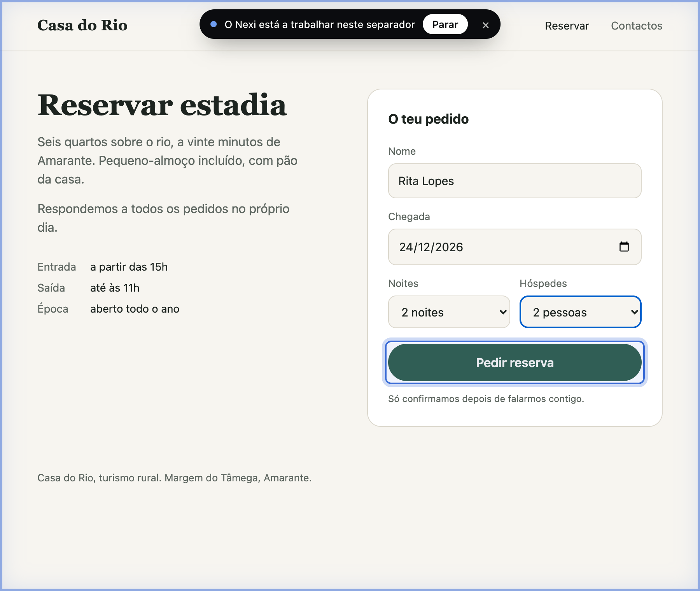The height and width of the screenshot is (591, 700).
Task: Click the sentence 'Respondemos a todos os pedidos'
Action: (163, 218)
